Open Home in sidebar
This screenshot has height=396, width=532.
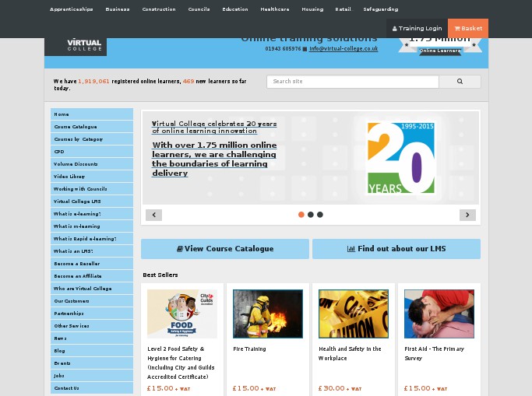92,114
